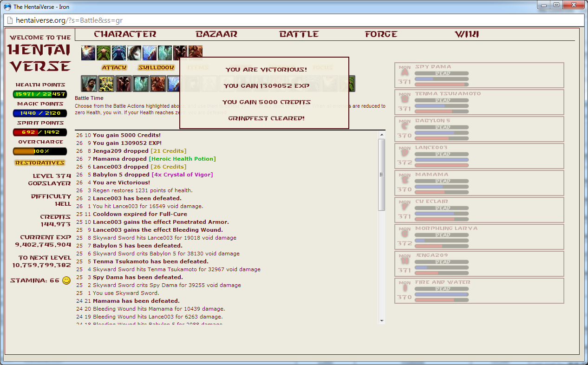Click the To Next Level 10,759,799,382 value
Image resolution: width=588 pixels, height=365 pixels.
point(42,265)
